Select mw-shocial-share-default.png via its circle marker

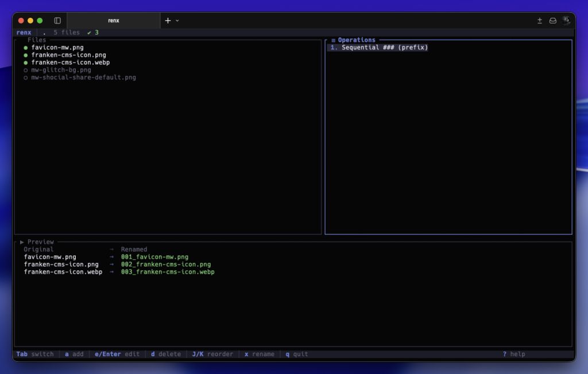click(25, 77)
